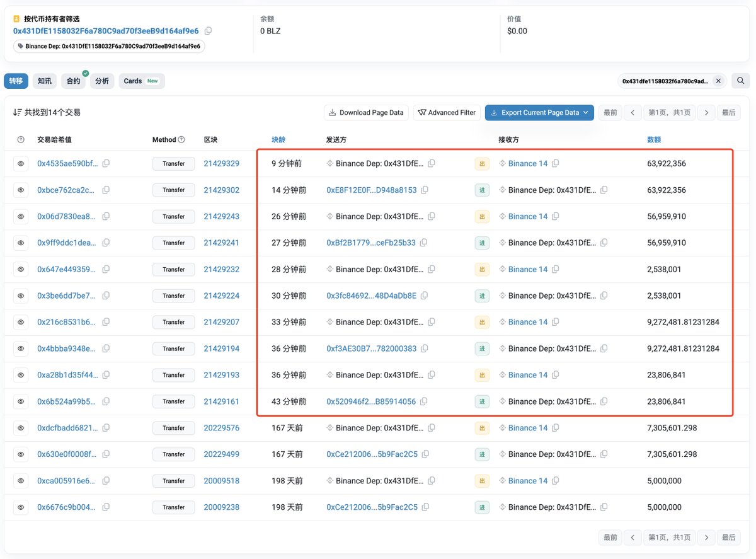Image resolution: width=756 pixels, height=559 pixels.
Task: Toggle the sort icon beside 共找到14个交易
Action: (17, 112)
